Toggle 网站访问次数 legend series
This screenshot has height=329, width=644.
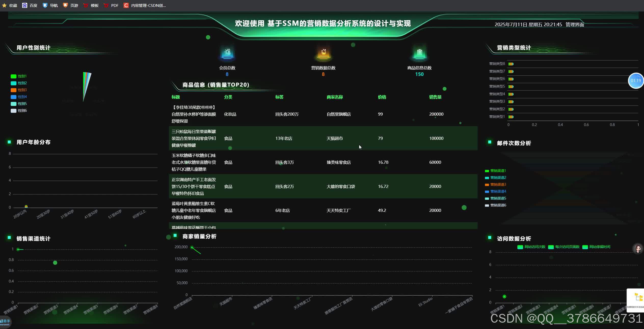531,247
